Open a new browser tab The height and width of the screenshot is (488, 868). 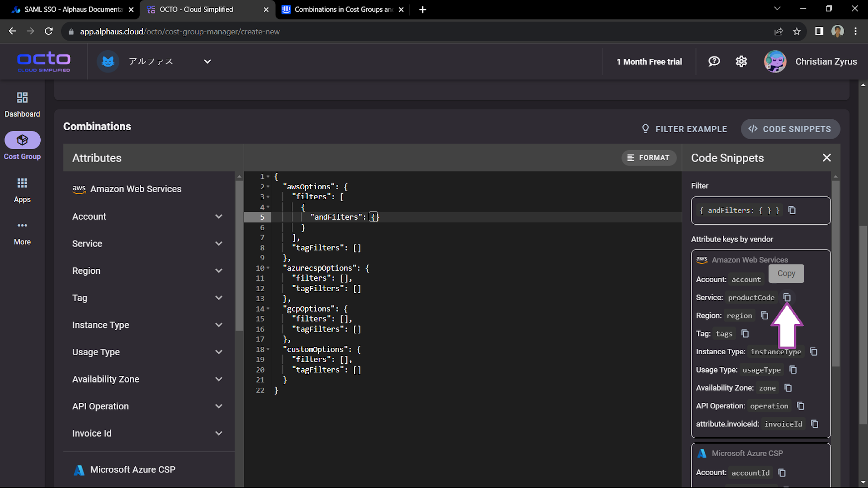point(423,9)
